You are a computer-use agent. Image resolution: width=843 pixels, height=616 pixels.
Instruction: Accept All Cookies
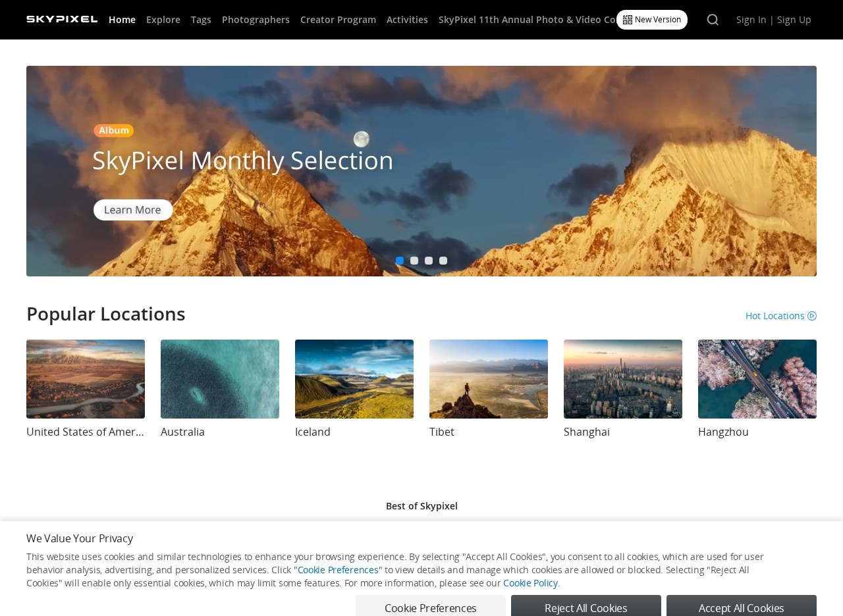tap(742, 606)
